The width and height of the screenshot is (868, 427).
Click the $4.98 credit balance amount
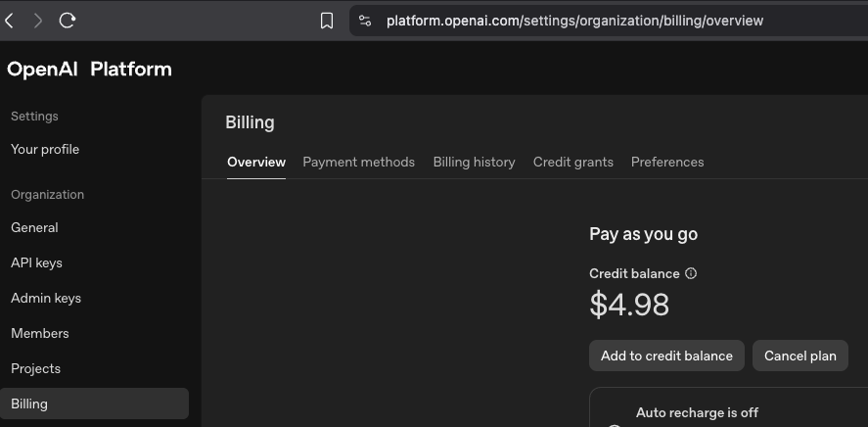coord(629,305)
